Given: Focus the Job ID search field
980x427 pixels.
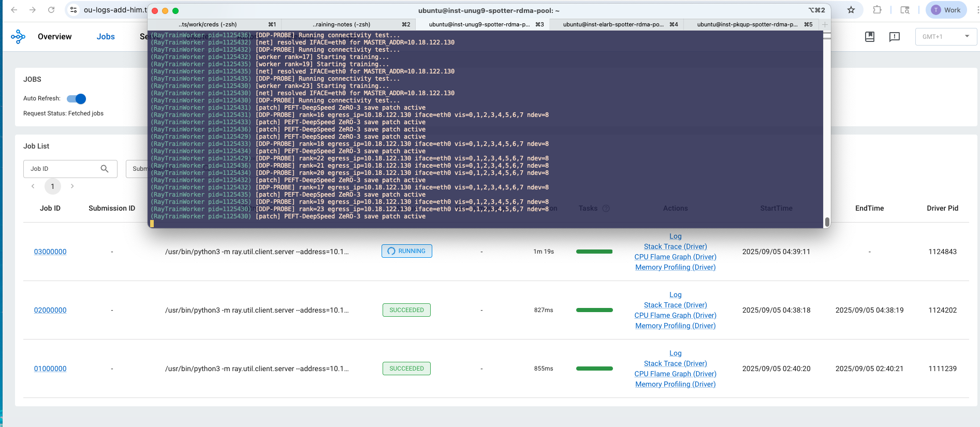Looking at the screenshot, I should coord(62,169).
